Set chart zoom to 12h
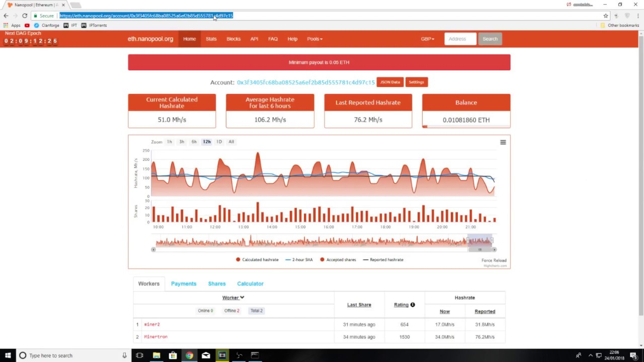 pos(207,142)
